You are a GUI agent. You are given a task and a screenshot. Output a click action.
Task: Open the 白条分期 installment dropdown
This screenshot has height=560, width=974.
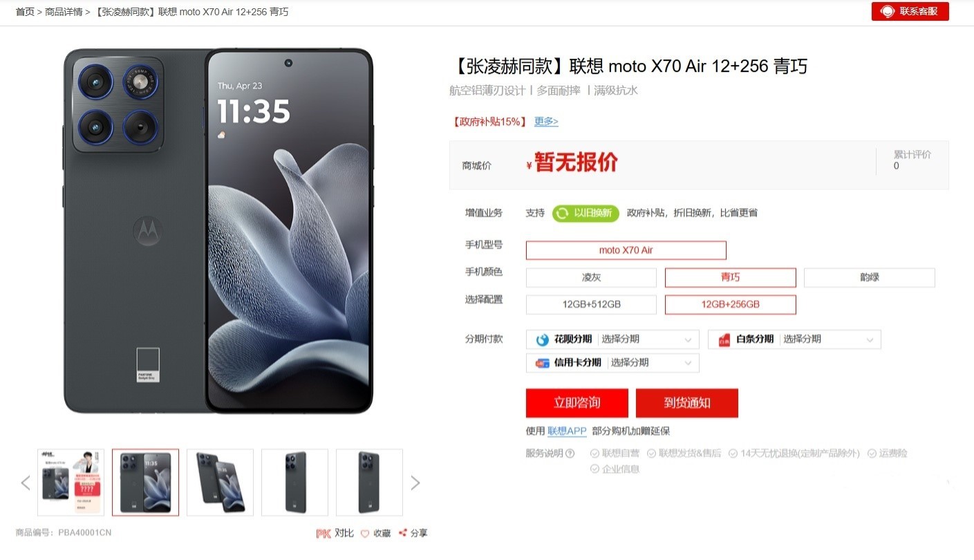[x=794, y=339]
